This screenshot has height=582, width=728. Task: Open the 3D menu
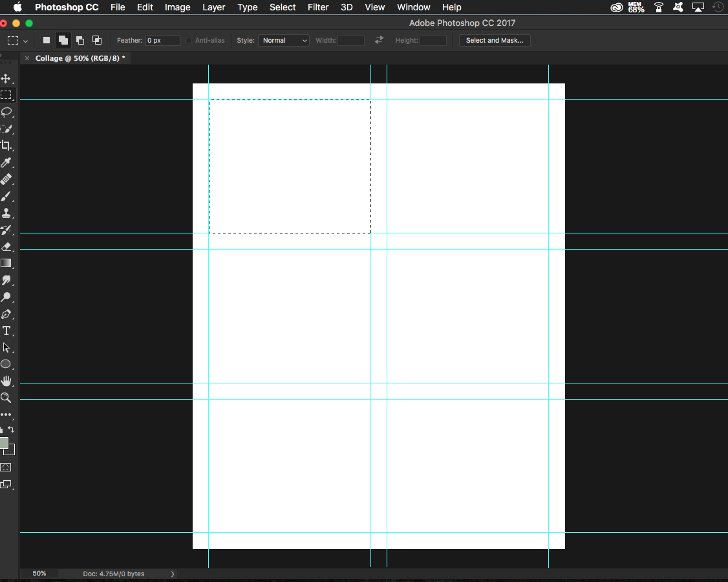(347, 7)
